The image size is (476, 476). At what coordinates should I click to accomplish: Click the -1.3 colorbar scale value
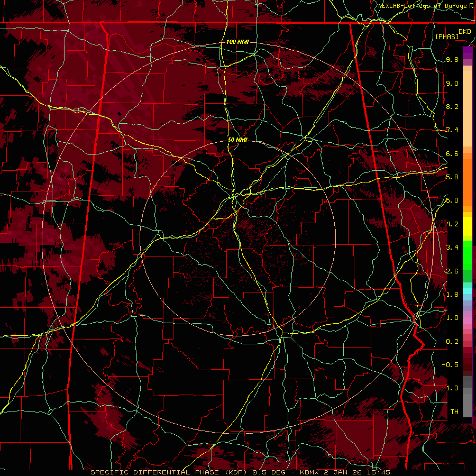450,388
